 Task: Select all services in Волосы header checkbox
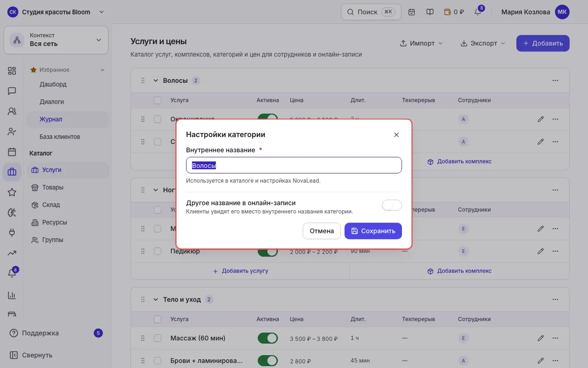pyautogui.click(x=158, y=100)
